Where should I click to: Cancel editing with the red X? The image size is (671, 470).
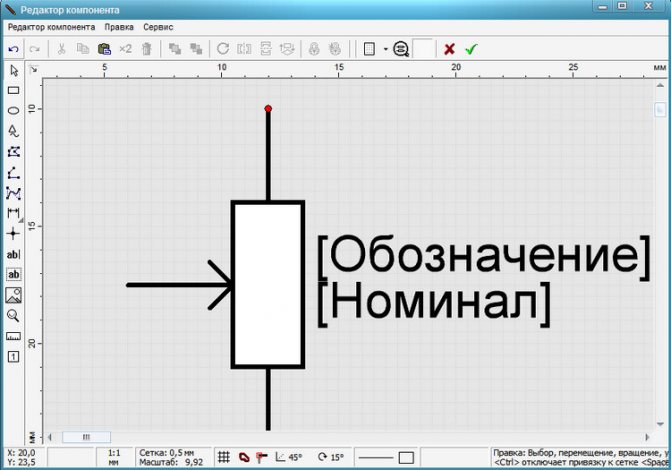450,48
